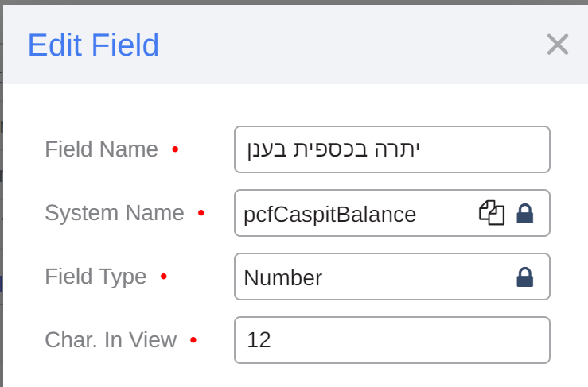Click the red required dot beside System Name
The width and height of the screenshot is (588, 387).
(201, 213)
